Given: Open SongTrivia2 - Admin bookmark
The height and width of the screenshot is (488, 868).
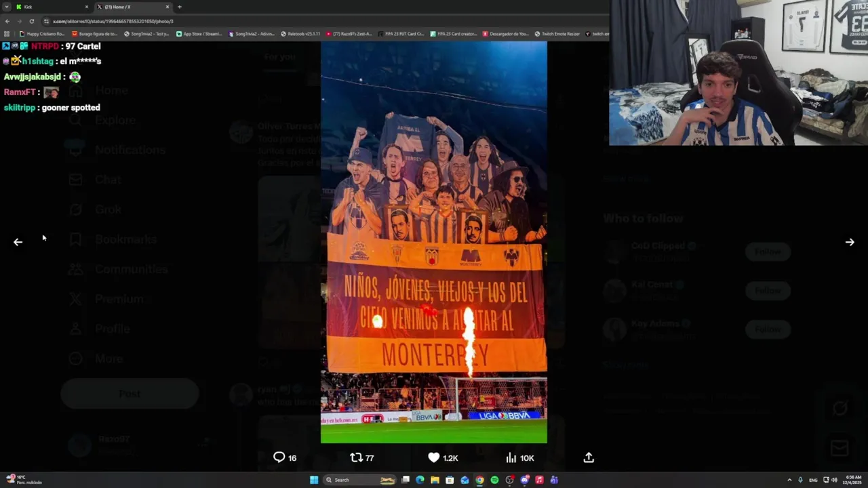Looking at the screenshot, I should tap(252, 34).
